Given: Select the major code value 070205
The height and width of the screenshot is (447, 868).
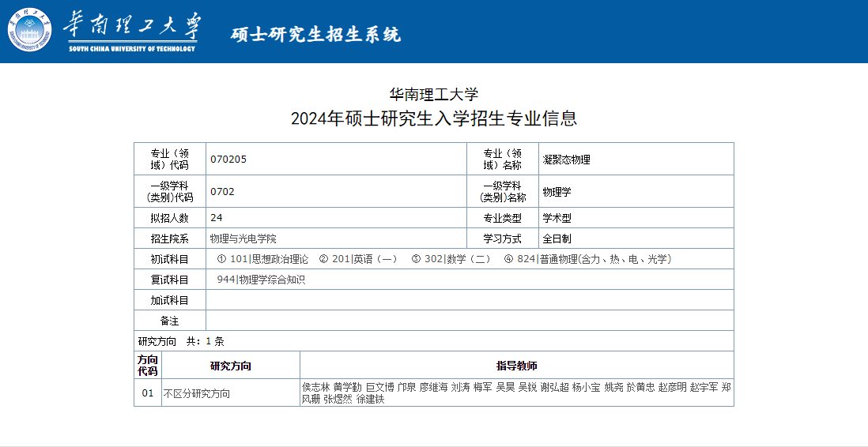Looking at the screenshot, I should click(228, 160).
